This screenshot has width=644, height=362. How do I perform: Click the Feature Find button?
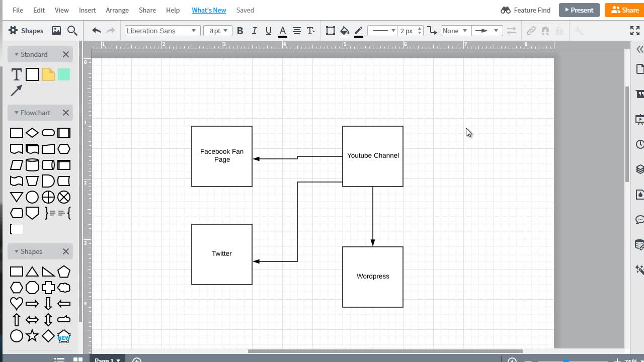click(526, 10)
